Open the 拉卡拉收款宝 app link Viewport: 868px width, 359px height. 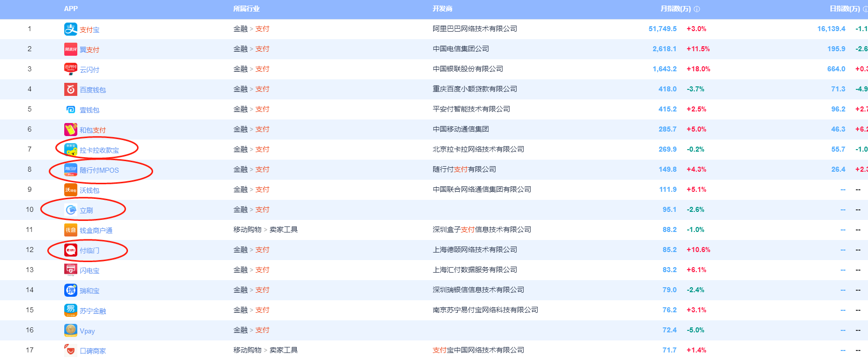[99, 150]
